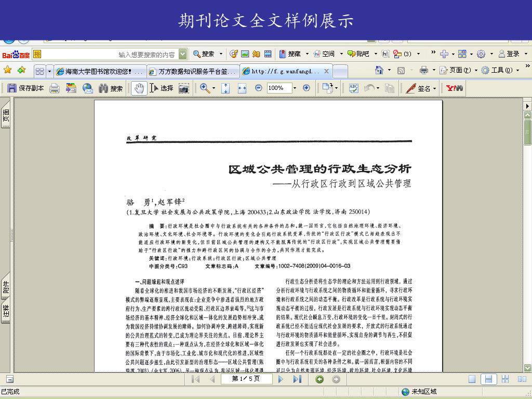Viewport: 532px width, 399px height.
Task: Expand 贴吧 dropdown arrow
Action: click(x=376, y=54)
